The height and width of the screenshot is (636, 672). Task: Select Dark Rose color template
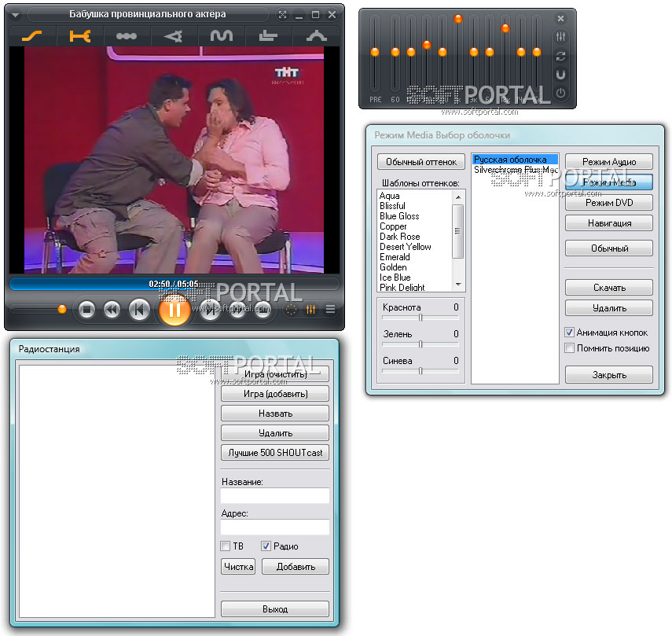point(400,237)
